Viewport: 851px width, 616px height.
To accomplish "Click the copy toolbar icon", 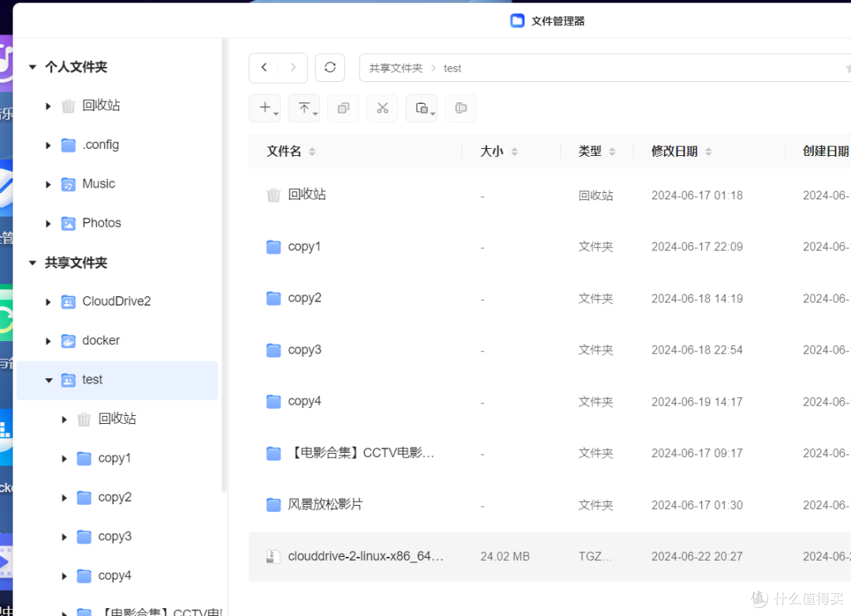I will (343, 108).
